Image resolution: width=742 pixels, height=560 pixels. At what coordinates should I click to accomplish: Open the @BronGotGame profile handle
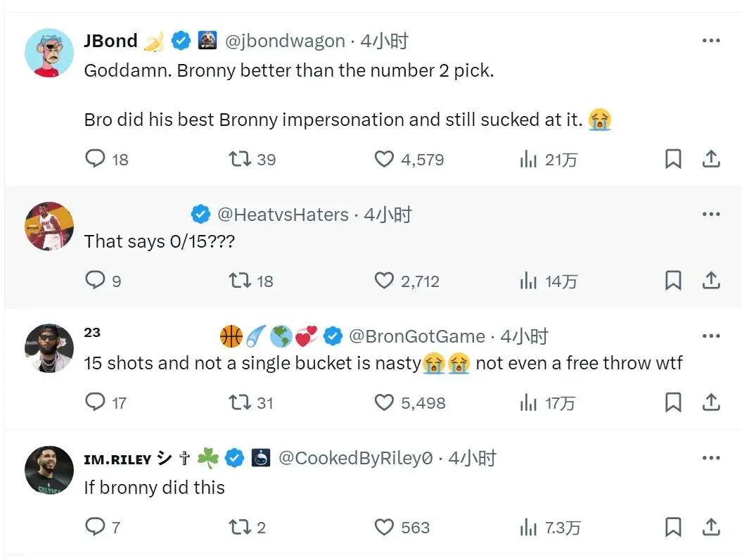click(416, 337)
